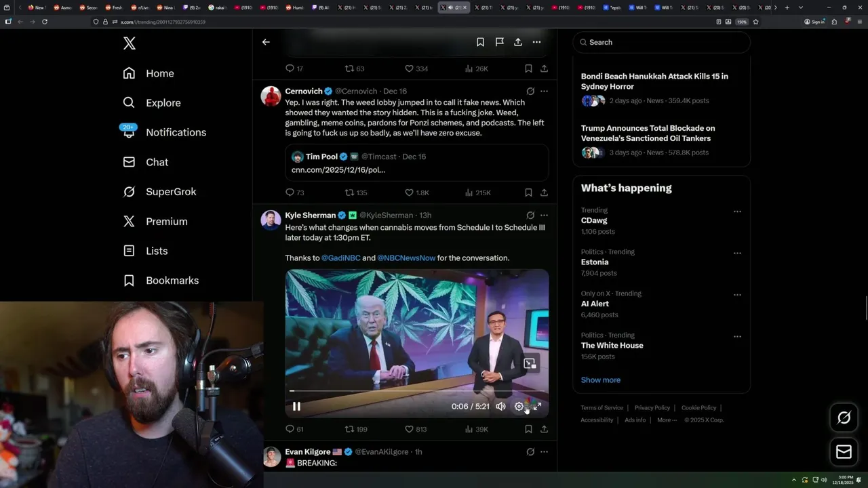
Task: Expand the More footer options
Action: click(x=667, y=420)
